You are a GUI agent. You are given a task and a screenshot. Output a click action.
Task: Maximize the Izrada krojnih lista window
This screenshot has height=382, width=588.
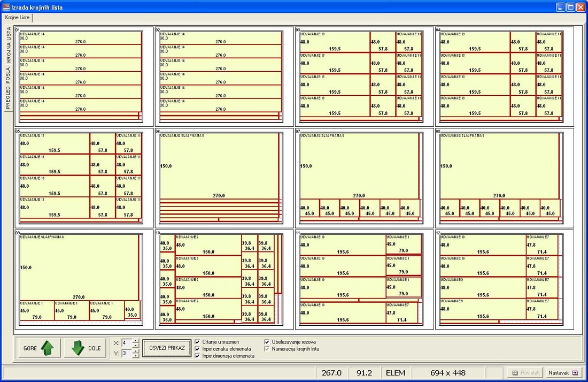570,7
